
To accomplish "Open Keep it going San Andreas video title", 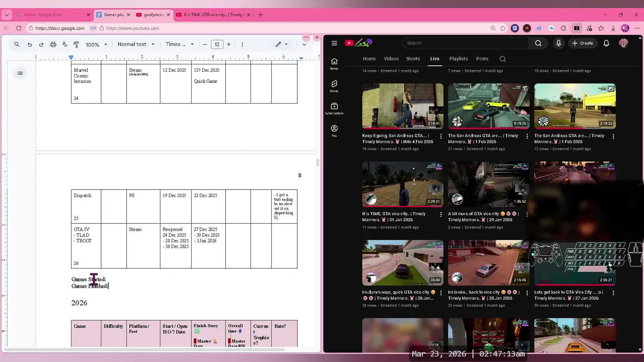I will 397,139.
